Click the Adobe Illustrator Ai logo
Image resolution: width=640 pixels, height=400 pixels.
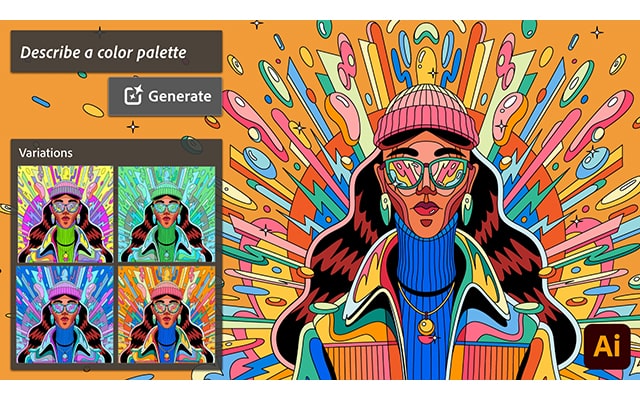click(x=607, y=346)
